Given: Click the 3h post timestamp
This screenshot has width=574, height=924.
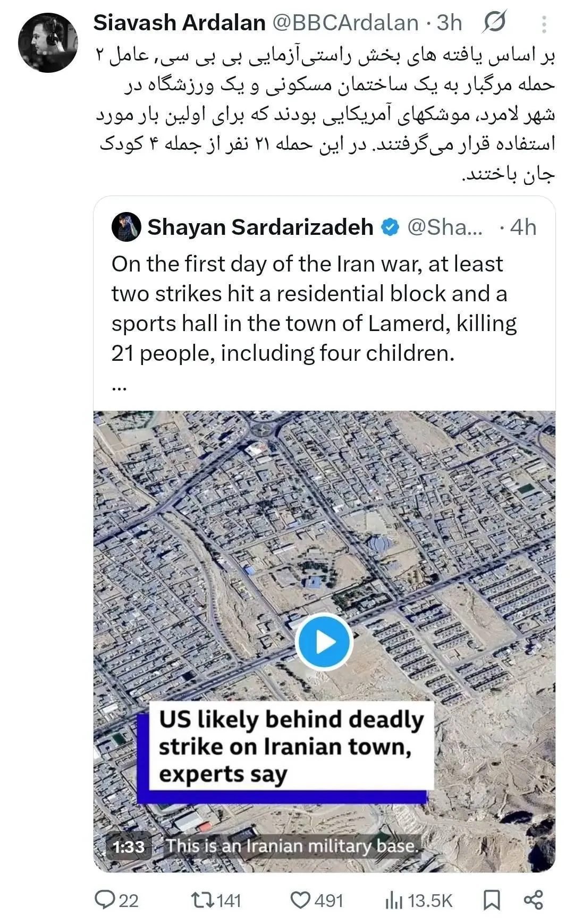Looking at the screenshot, I should pyautogui.click(x=450, y=23).
